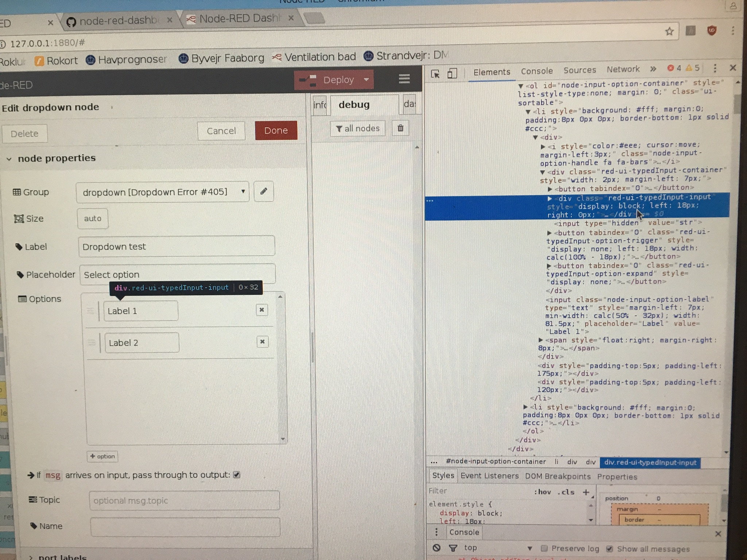Add a new dropdown option

click(102, 456)
